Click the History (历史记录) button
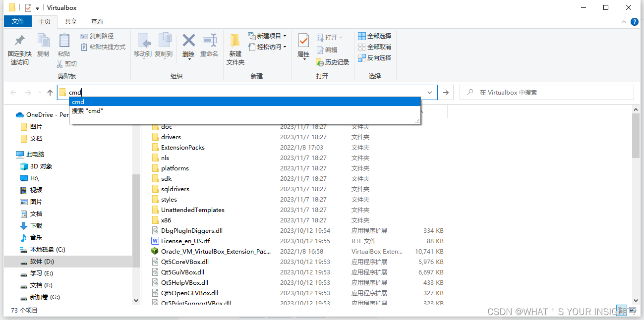The image size is (644, 320). click(333, 62)
